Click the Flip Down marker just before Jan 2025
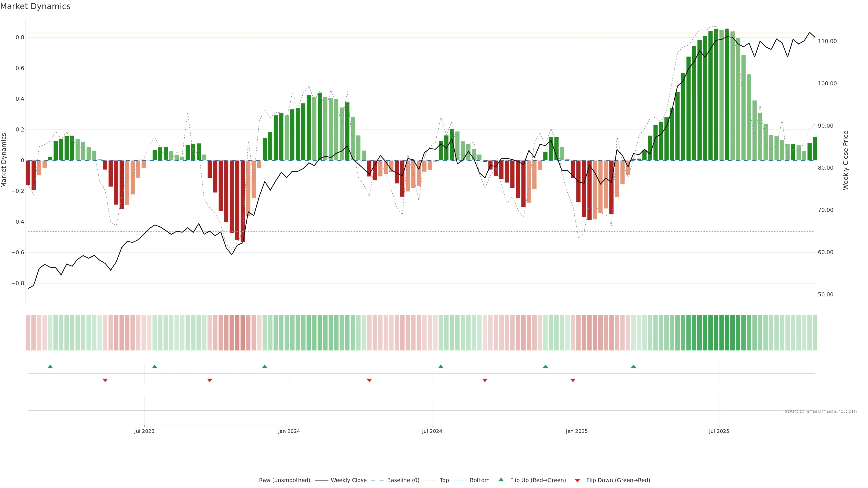The image size is (868, 488). (573, 380)
